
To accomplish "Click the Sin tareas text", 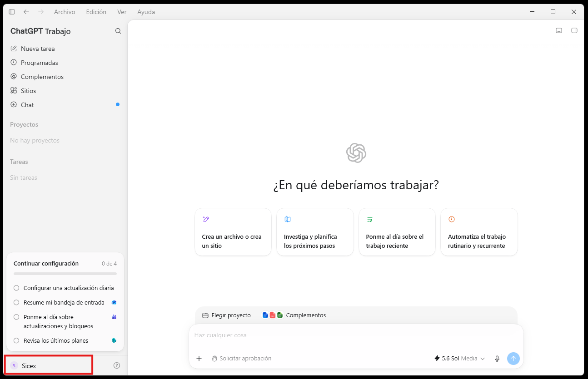I will [24, 178].
